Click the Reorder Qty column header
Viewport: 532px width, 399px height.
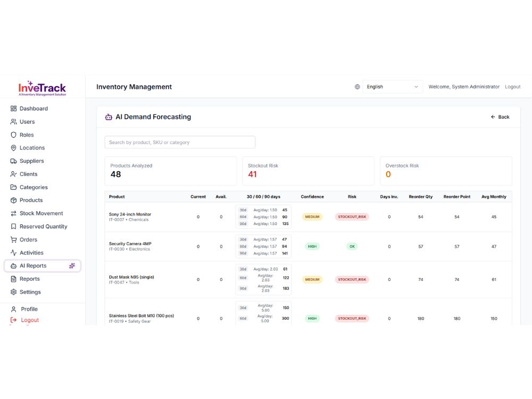(x=420, y=197)
